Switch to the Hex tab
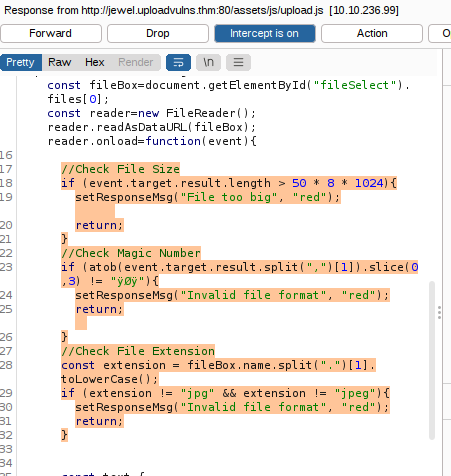This screenshot has height=476, width=451. coord(95,62)
